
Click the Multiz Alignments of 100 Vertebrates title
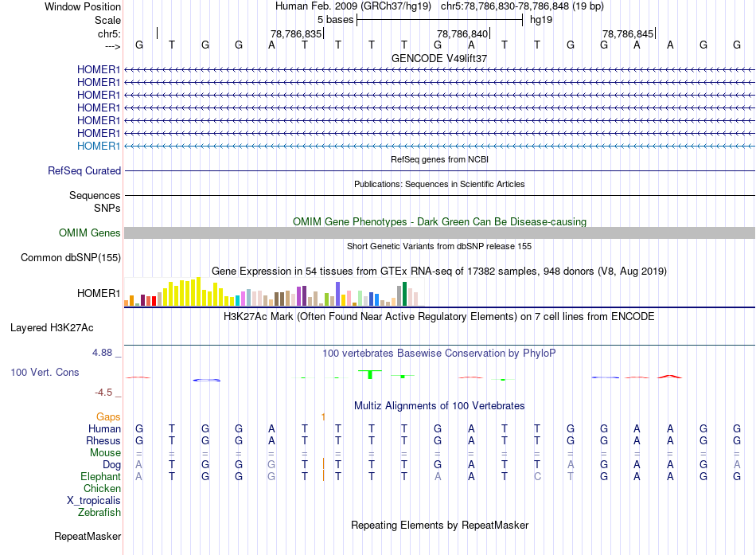point(439,405)
